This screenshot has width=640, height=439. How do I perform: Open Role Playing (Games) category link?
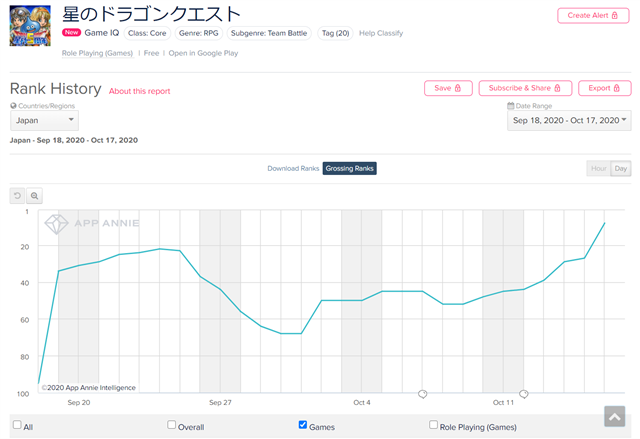[x=97, y=53]
